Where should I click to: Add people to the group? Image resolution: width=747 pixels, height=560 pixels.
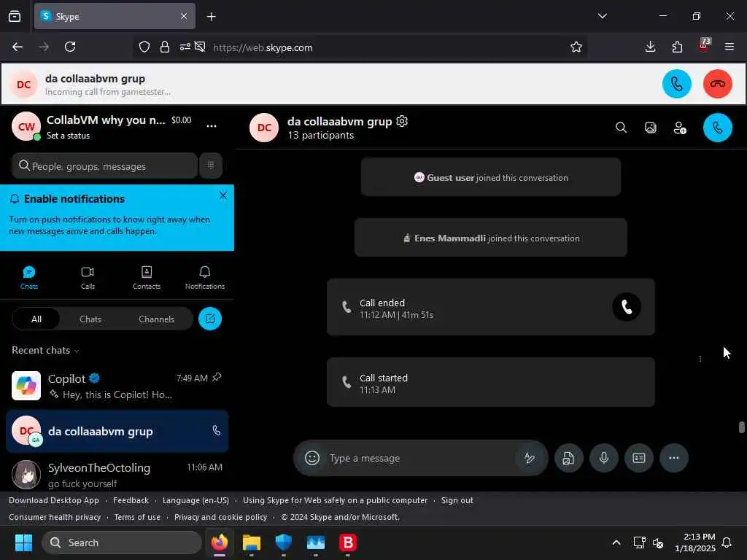pos(680,128)
